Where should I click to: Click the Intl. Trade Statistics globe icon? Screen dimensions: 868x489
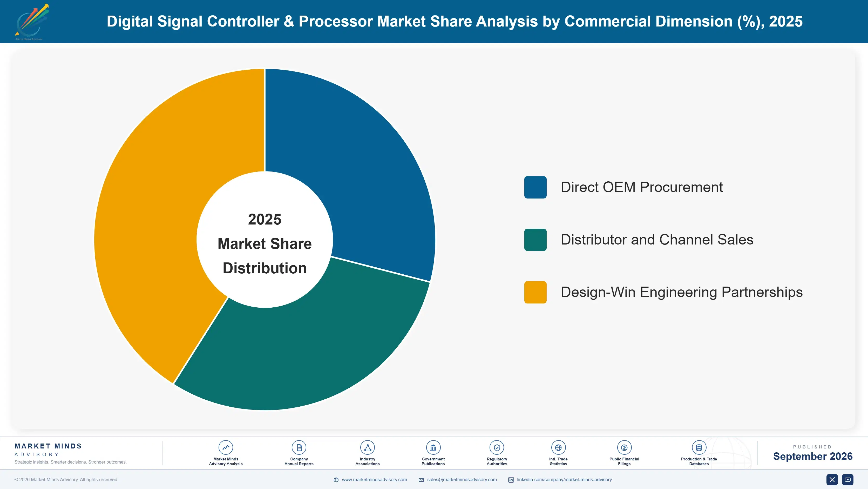click(558, 447)
